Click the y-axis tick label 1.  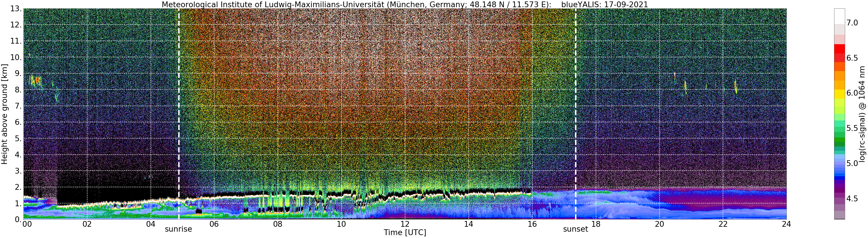(18, 203)
